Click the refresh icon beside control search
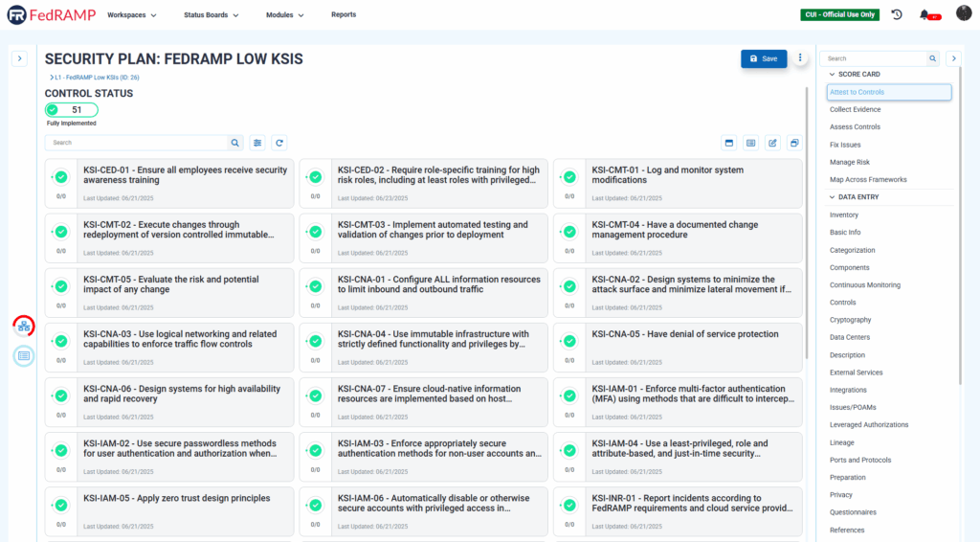This screenshot has width=980, height=542. [x=279, y=143]
